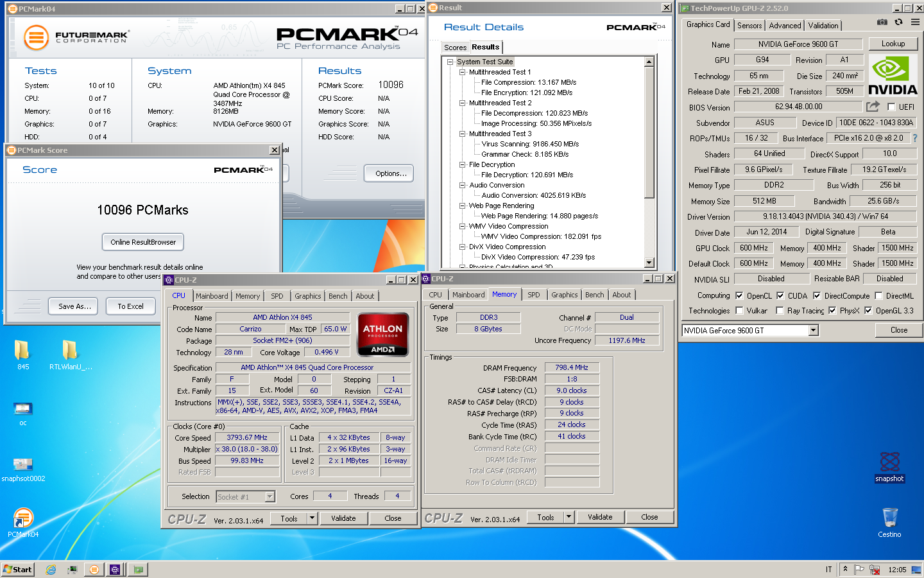Collapse Audio Conversion tree node
The image size is (924, 578).
462,185
